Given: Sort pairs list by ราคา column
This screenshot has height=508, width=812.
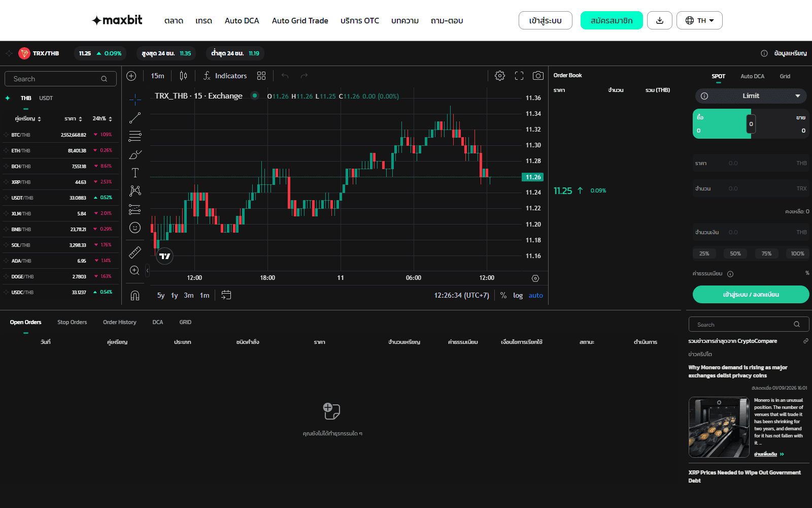Looking at the screenshot, I should coord(74,118).
